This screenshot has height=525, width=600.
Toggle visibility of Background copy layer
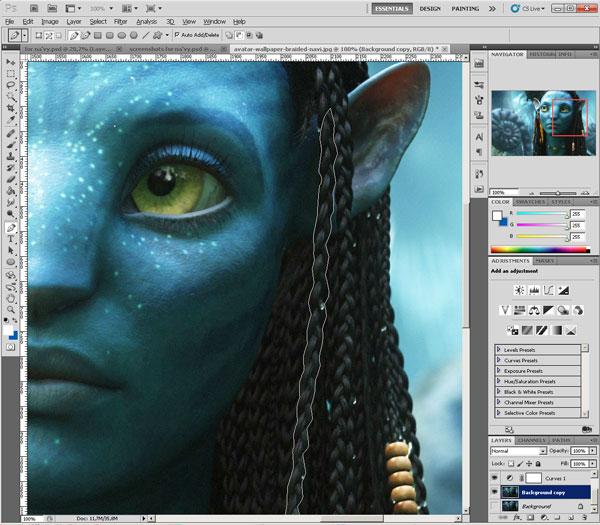496,493
